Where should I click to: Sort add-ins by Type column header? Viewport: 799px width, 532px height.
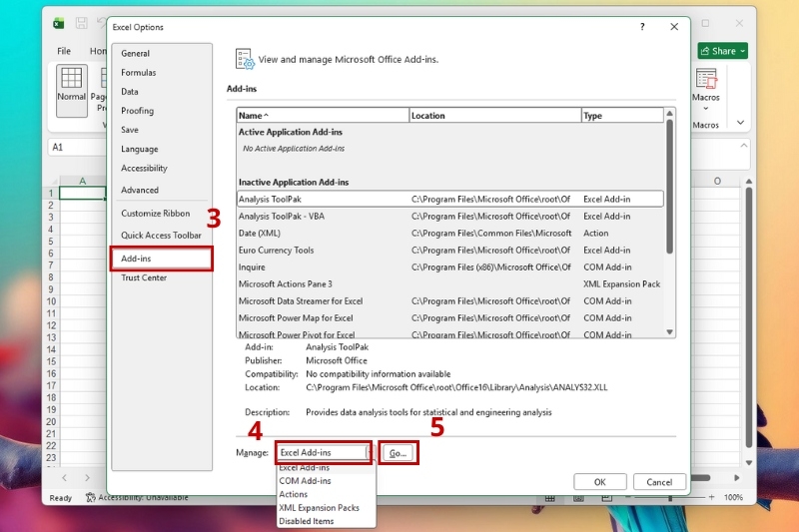[622, 116]
